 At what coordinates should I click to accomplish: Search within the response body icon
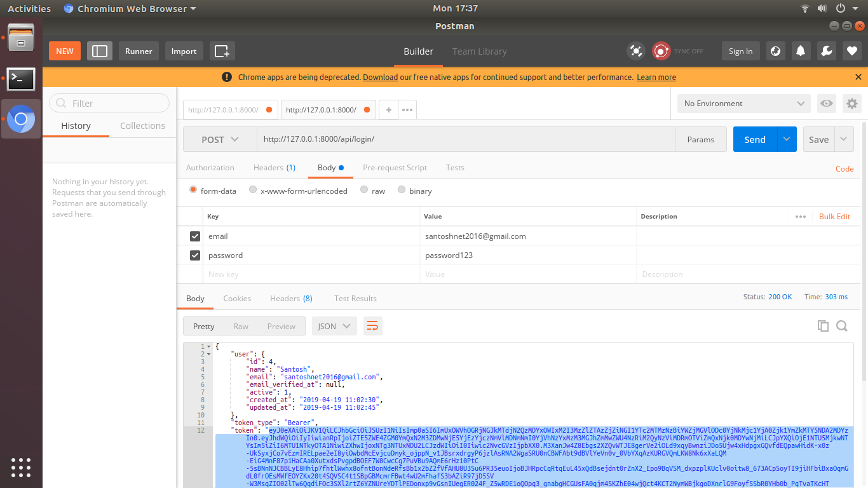point(842,326)
